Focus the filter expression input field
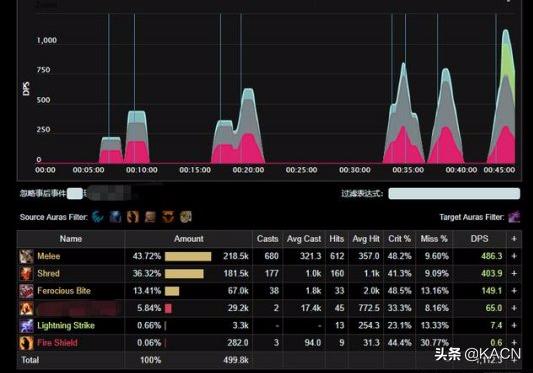The image size is (533, 373). tap(454, 193)
